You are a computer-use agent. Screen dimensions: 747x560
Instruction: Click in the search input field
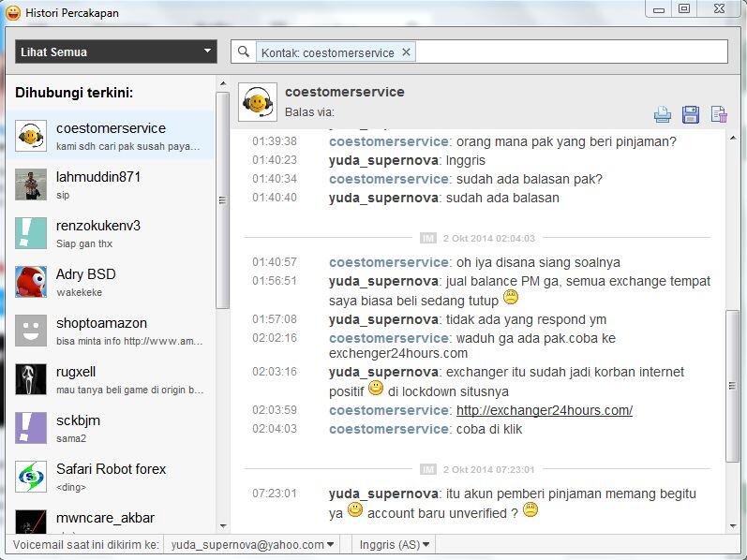pyautogui.click(x=572, y=52)
